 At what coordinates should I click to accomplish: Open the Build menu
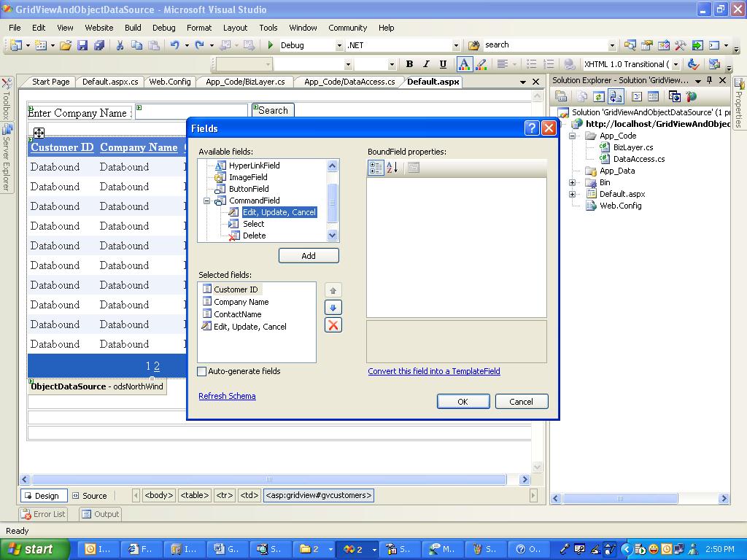pos(133,28)
